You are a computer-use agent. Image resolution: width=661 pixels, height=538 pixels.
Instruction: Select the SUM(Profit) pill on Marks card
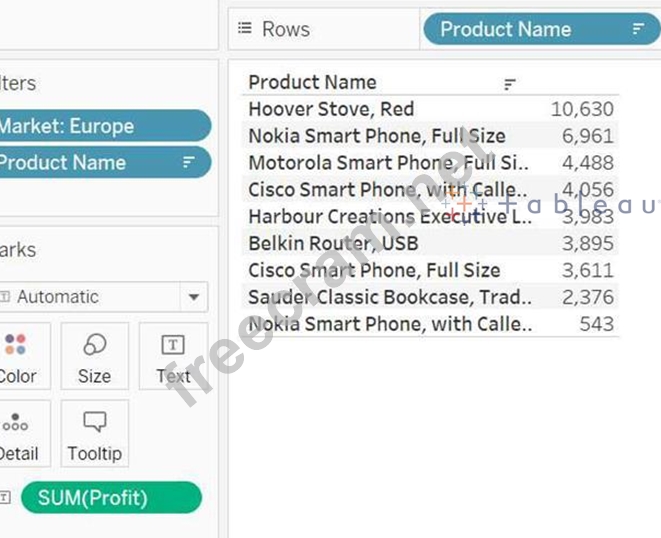click(110, 497)
